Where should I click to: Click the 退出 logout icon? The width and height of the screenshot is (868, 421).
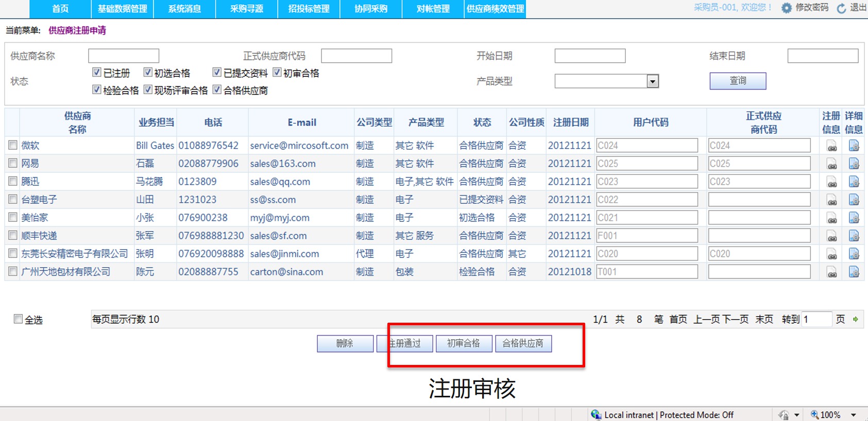[841, 8]
